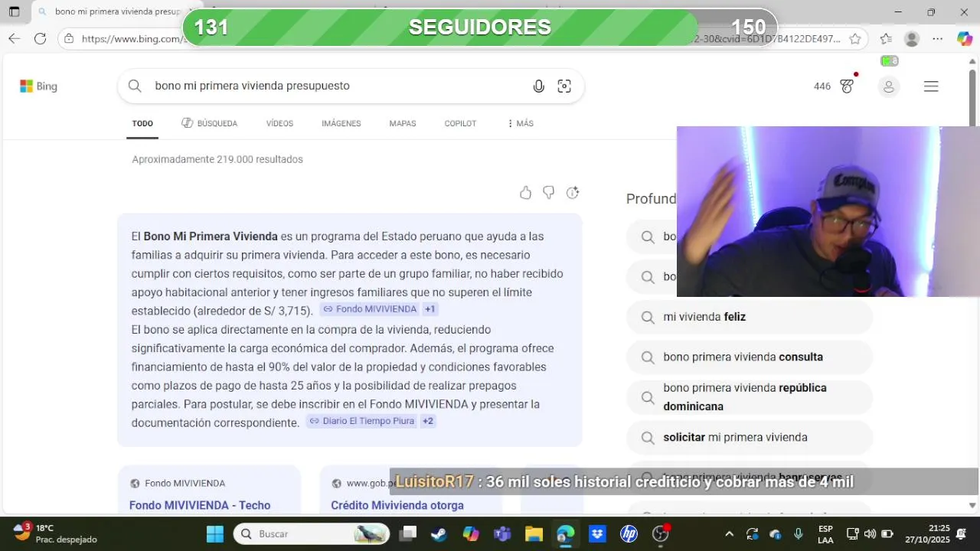Open the HP app from the taskbar

(629, 533)
